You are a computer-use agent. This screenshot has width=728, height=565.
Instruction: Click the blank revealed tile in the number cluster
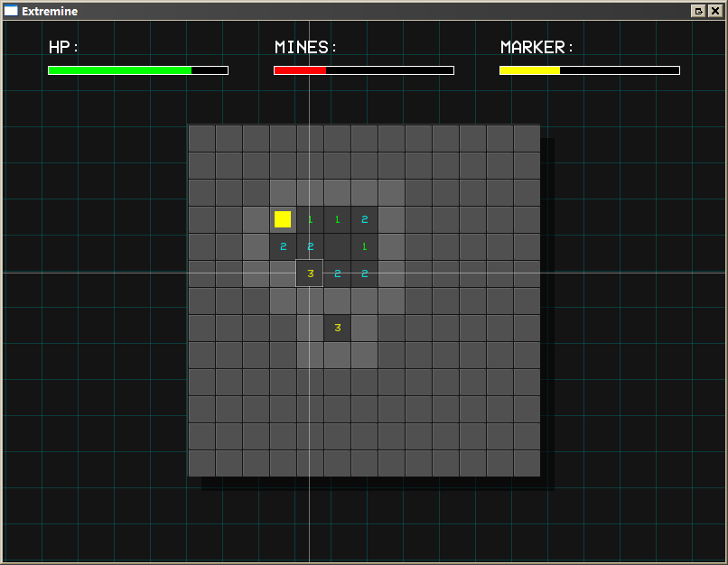point(337,246)
